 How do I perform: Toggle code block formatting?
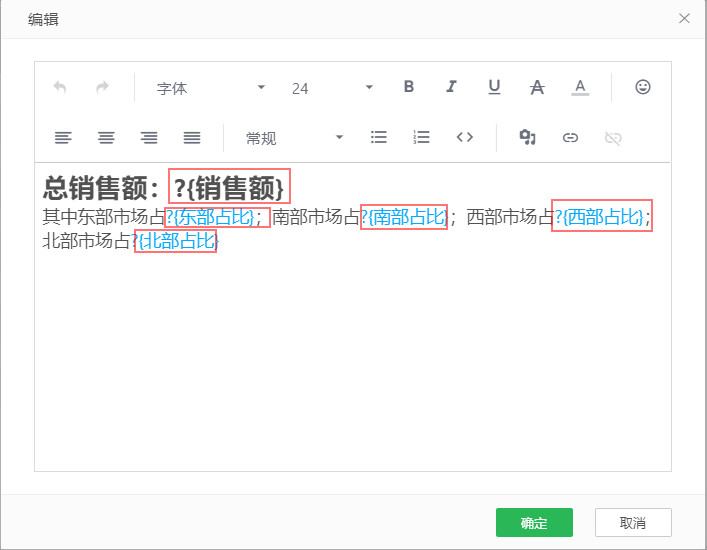[464, 137]
